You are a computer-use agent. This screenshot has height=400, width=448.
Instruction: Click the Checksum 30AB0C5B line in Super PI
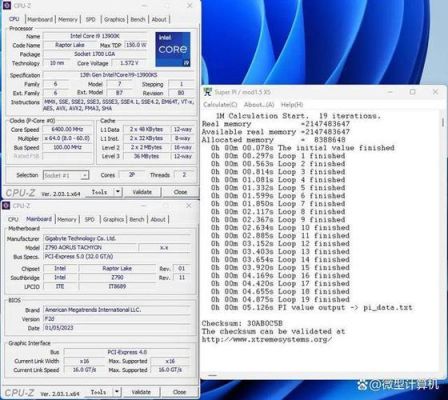pyautogui.click(x=242, y=323)
